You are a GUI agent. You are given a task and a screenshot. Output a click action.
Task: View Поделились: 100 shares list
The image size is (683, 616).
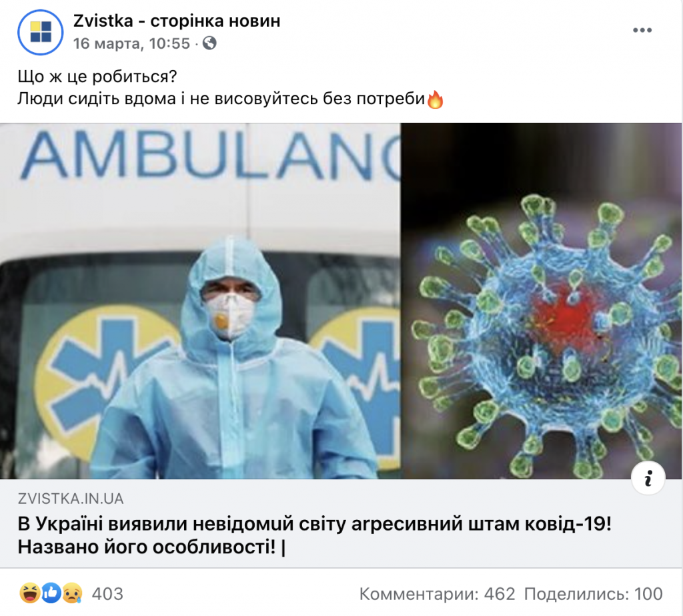point(593,594)
